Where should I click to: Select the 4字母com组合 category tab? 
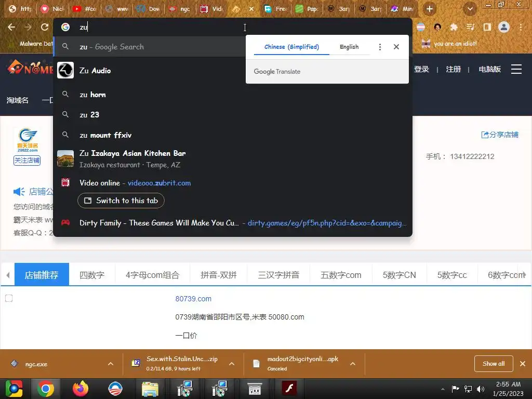(153, 274)
